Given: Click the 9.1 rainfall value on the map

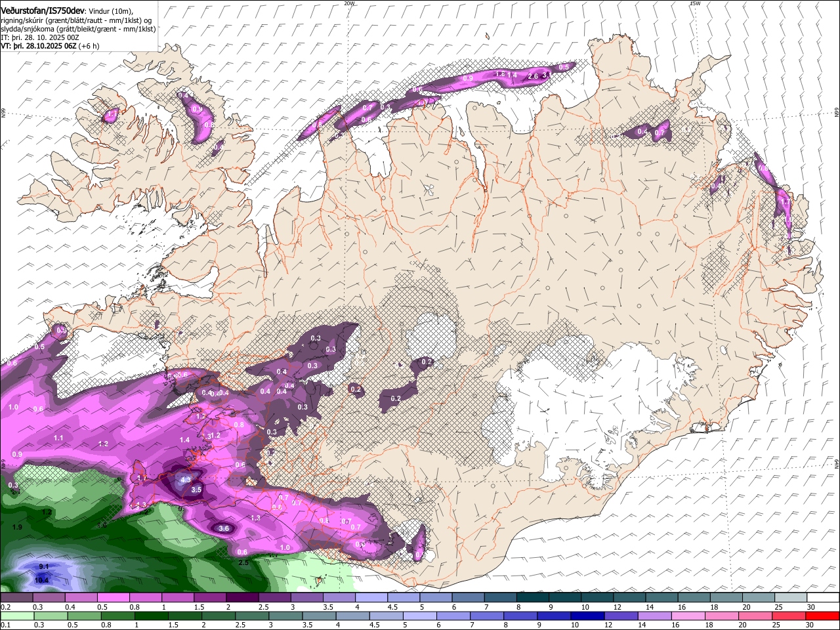Looking at the screenshot, I should click(44, 566).
